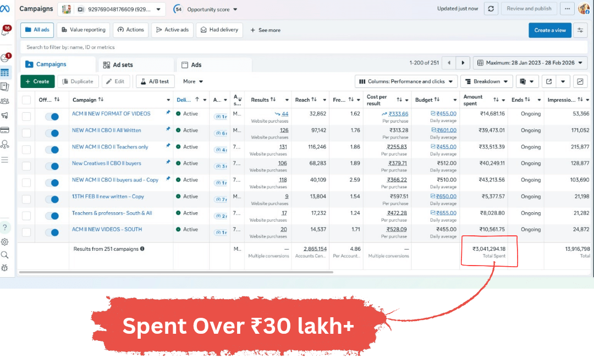Click the green Create button

[x=37, y=81]
